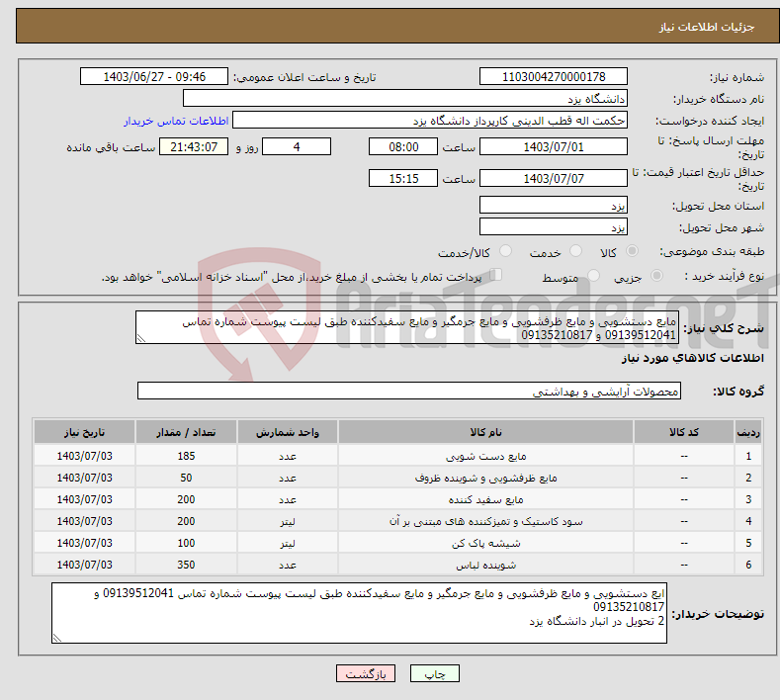Screen dimensions: 780x700
Task: Click the announcement date field 1403/06/27 - 09:46
Action: click(x=154, y=76)
